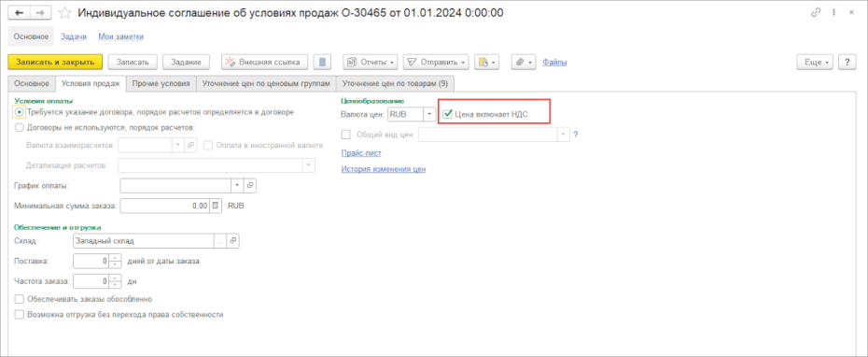Click the Валюта цен RUB field
868x357 pixels.
405,114
